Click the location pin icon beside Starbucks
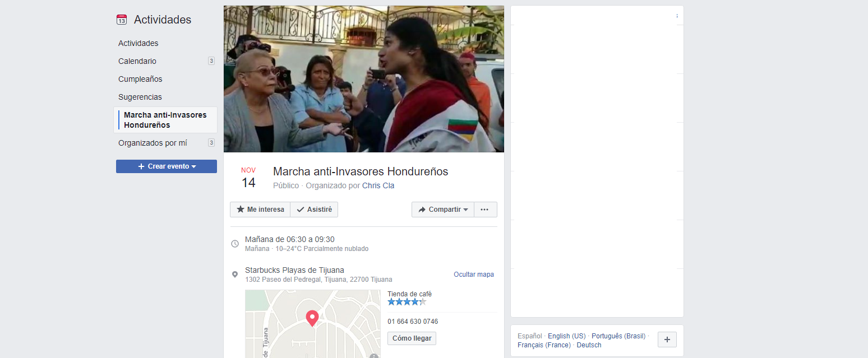Image resolution: width=868 pixels, height=358 pixels. pos(235,275)
